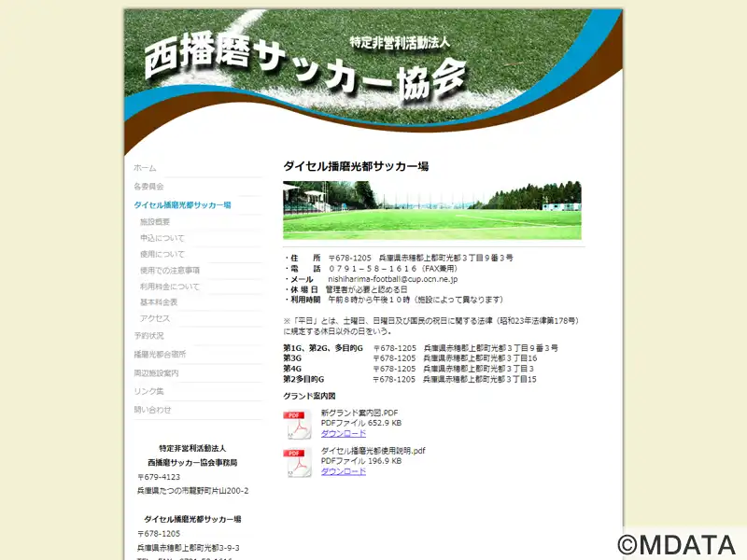Open the 申込について submenu item
The width and height of the screenshot is (747, 560).
point(162,238)
